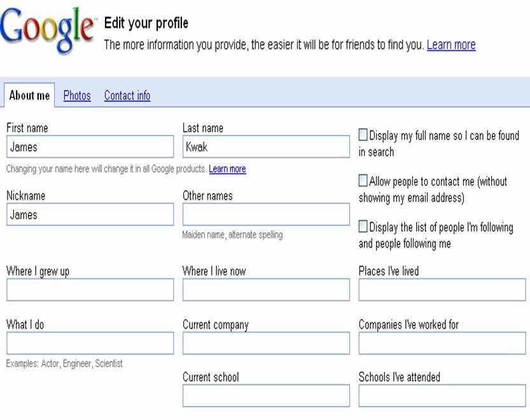Check "Display my full name" option

tap(363, 134)
